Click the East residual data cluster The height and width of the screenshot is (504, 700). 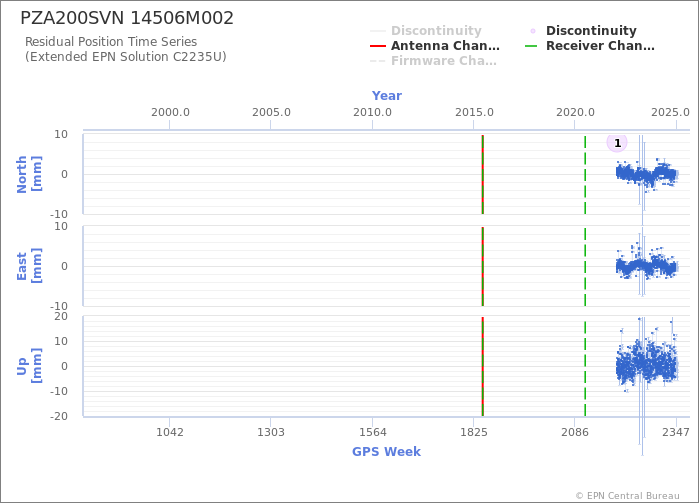646,267
